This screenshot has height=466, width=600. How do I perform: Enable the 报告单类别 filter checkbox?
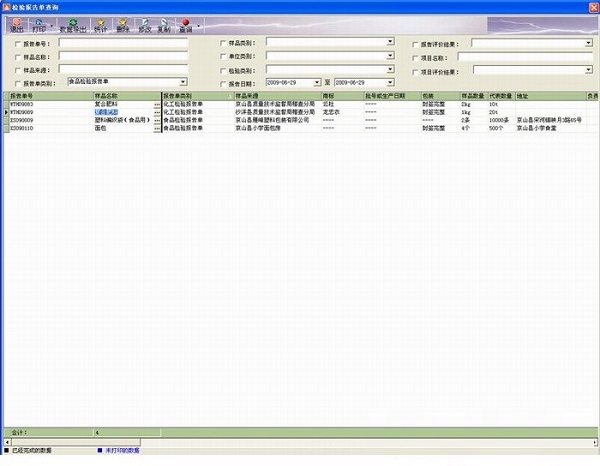(18, 83)
